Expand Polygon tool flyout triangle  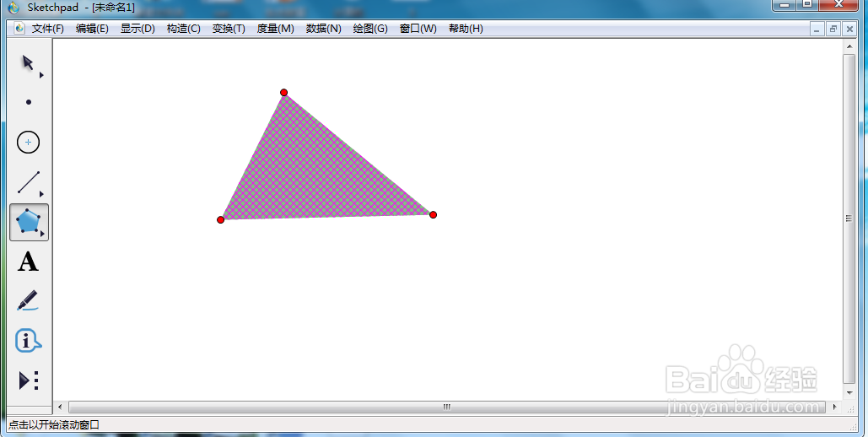coord(42,234)
